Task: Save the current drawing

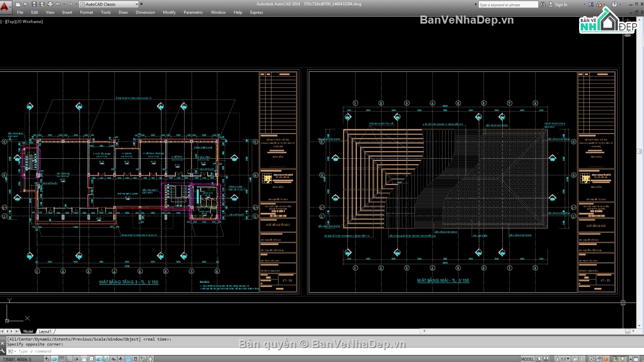Action: pyautogui.click(x=34, y=4)
